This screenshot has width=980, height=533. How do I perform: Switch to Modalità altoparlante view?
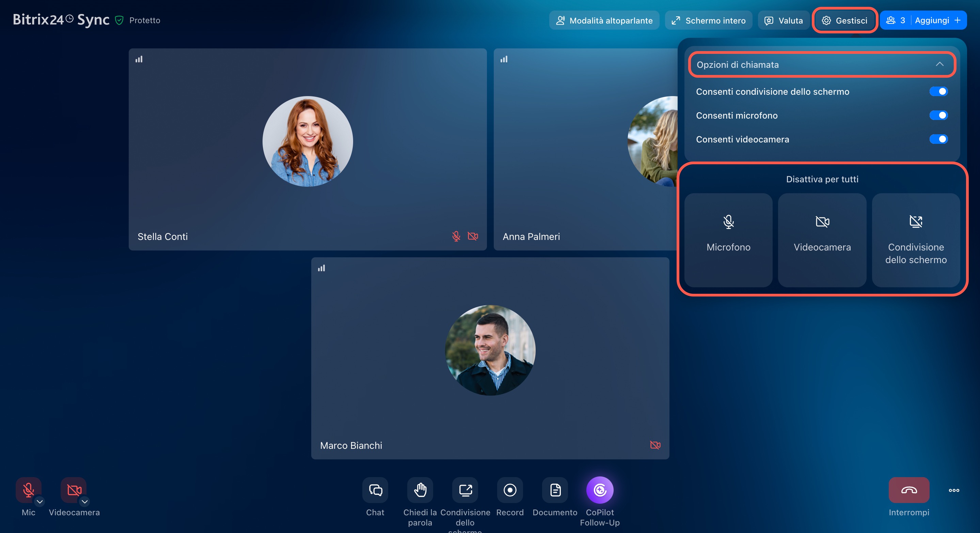click(604, 20)
